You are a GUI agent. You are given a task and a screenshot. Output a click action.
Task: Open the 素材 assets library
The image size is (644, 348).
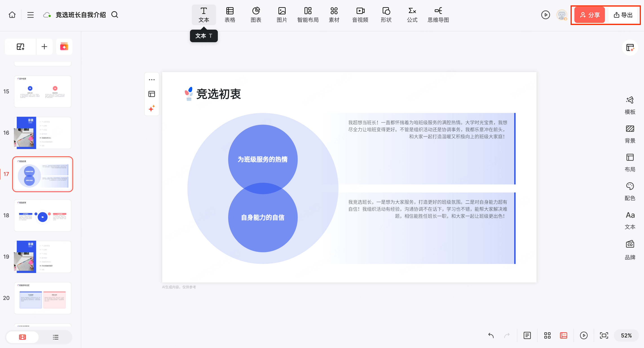(x=334, y=15)
